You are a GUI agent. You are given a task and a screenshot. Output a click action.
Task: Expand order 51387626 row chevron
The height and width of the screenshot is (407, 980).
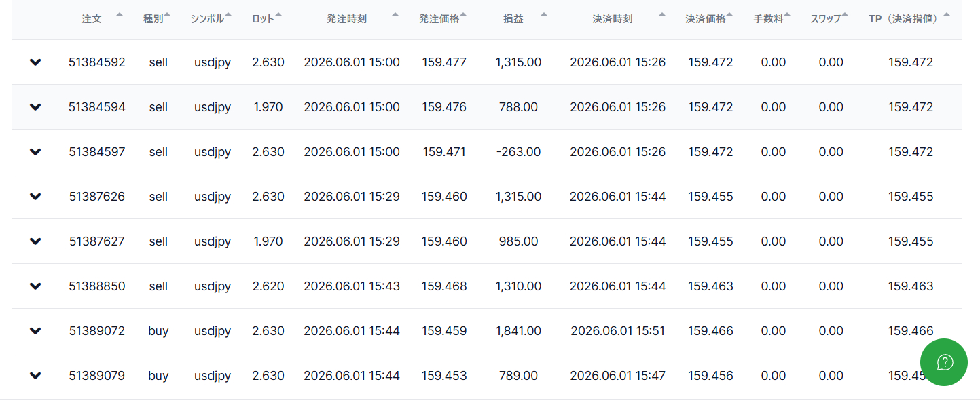point(35,197)
